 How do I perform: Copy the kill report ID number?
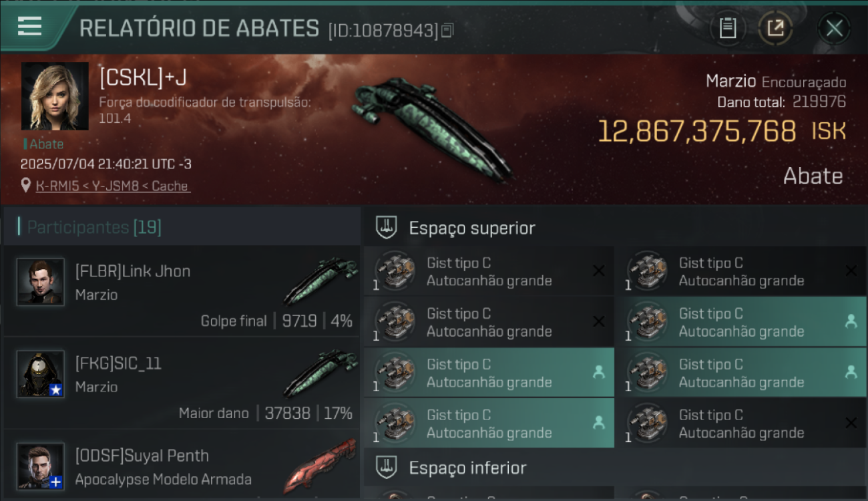pyautogui.click(x=447, y=31)
